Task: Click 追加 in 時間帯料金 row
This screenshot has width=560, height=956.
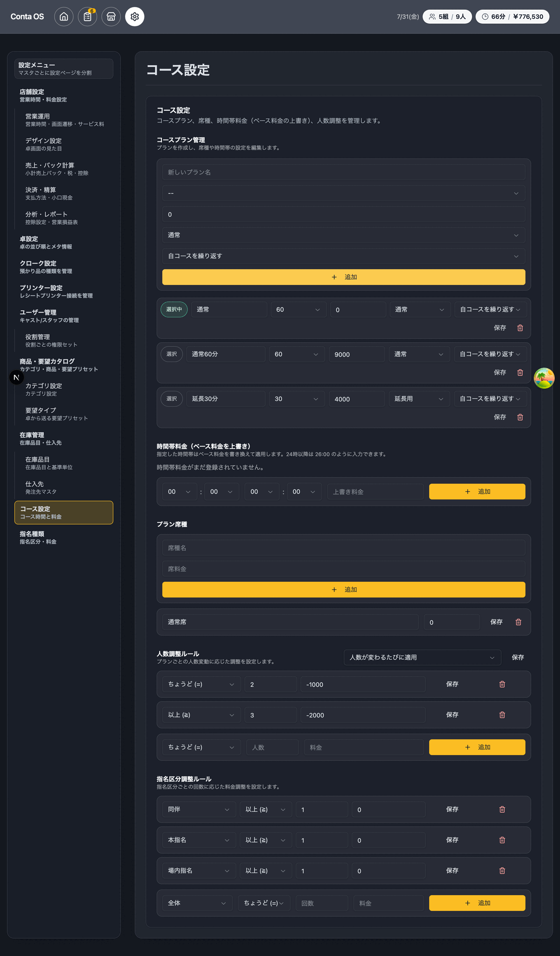Action: click(477, 492)
